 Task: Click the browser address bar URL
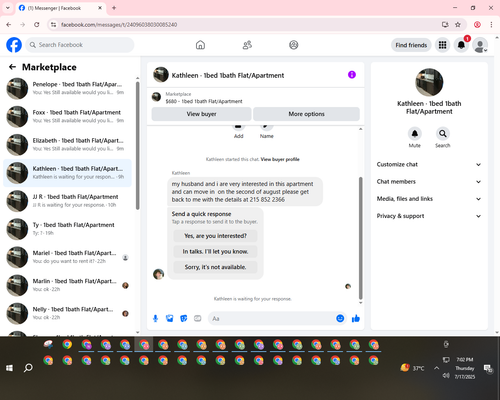click(119, 25)
